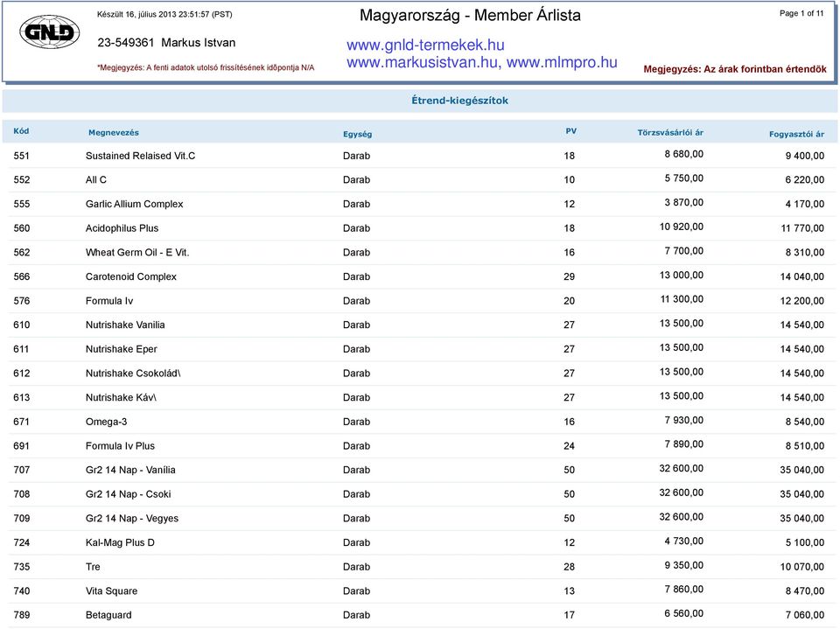Click the Nutrishake Eper product name
Image resolution: width=840 pixels, height=629 pixels.
click(122, 349)
